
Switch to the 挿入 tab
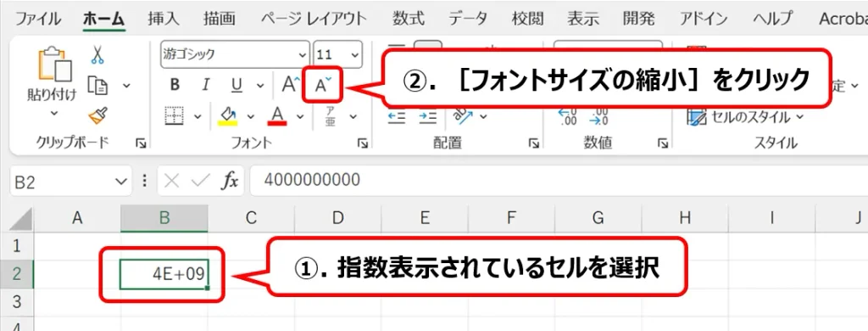point(164,19)
